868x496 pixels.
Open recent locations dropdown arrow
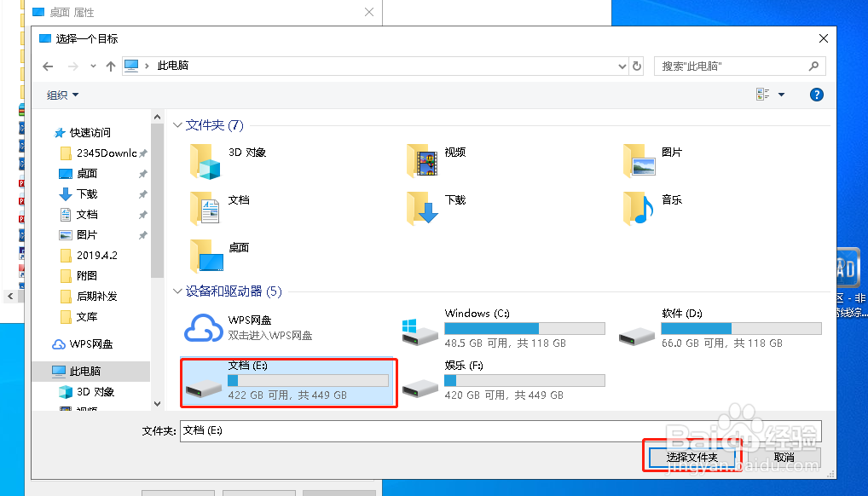[x=93, y=66]
